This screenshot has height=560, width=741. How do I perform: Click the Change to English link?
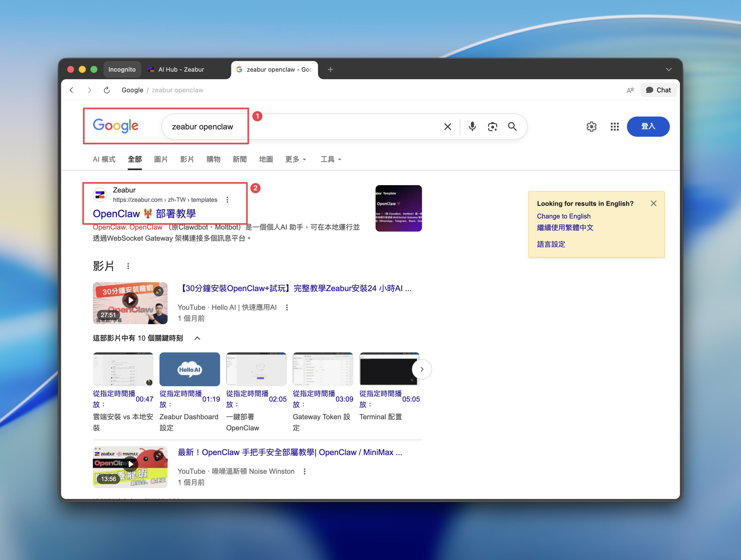(564, 216)
